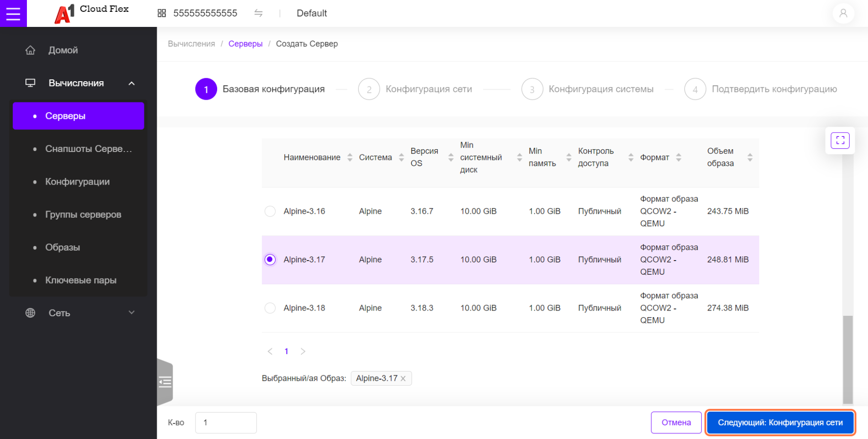Screen dimensions: 868x439
Task: Collapse the sidebar with the fold icon
Action: point(165,381)
